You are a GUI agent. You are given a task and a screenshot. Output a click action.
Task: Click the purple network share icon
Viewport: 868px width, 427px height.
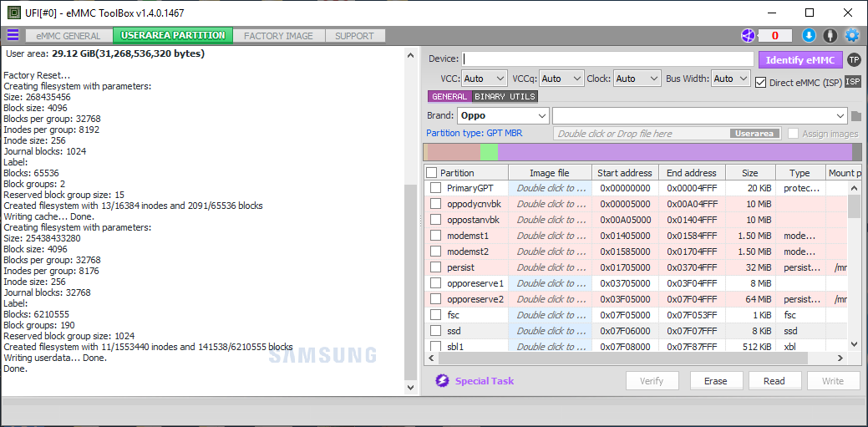click(748, 35)
